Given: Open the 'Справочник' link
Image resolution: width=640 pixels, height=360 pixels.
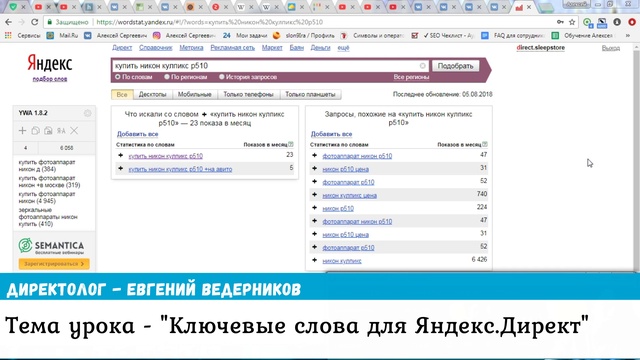Looking at the screenshot, I should pos(156,48).
